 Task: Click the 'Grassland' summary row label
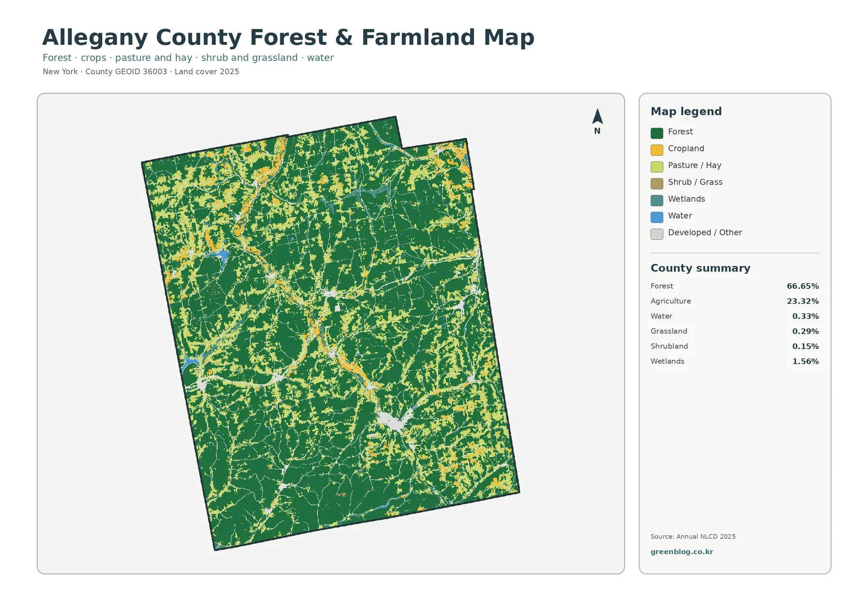[x=669, y=331]
